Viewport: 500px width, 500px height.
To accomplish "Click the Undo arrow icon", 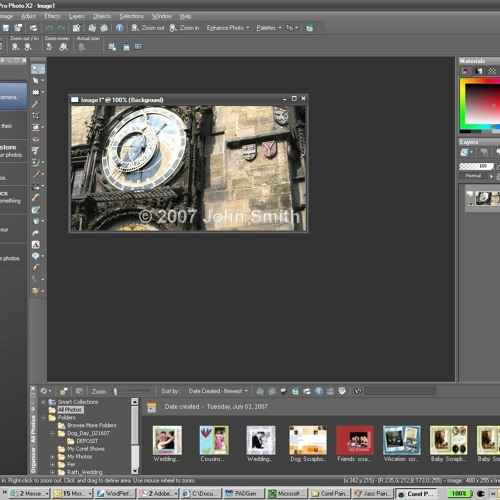I will point(49,28).
